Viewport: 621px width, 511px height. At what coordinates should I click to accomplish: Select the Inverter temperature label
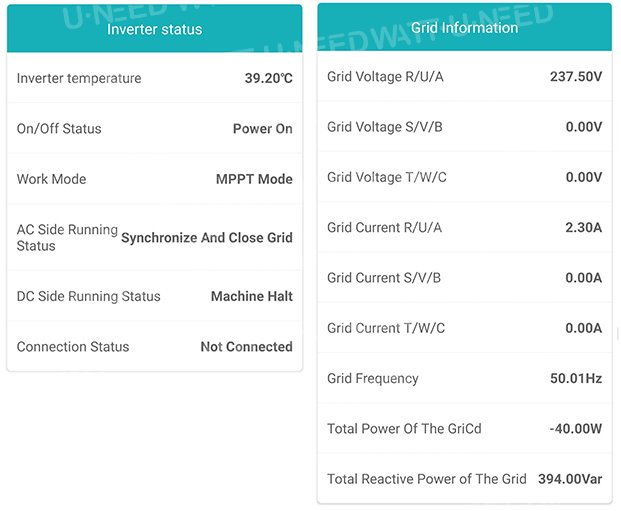(x=79, y=78)
